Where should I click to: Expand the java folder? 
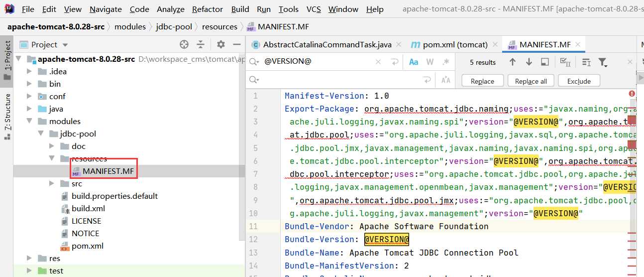30,109
